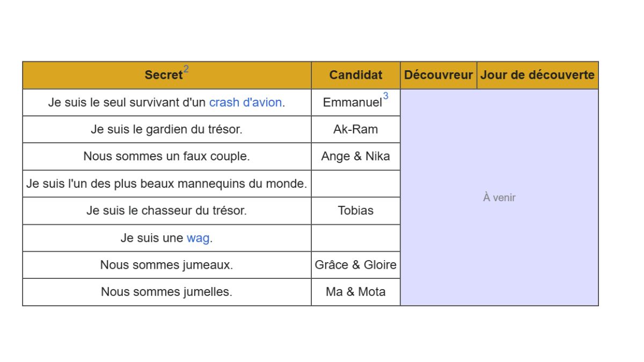Open footnote 3 next to Emmanuel
This screenshot has width=644, height=362.
pyautogui.click(x=385, y=97)
